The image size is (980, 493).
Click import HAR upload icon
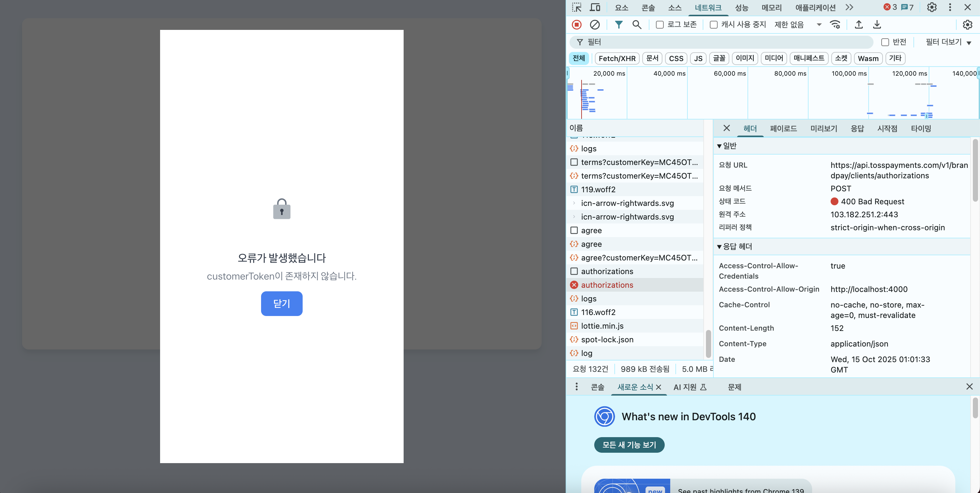pyautogui.click(x=859, y=25)
